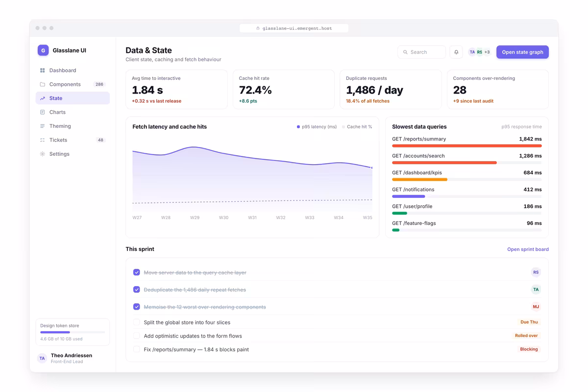Go to Dashboard in the sidebar
The width and height of the screenshot is (588, 392).
73,71
